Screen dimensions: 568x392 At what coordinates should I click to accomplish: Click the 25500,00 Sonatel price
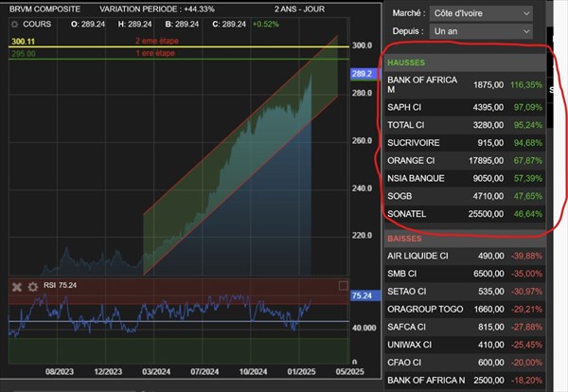click(x=486, y=214)
